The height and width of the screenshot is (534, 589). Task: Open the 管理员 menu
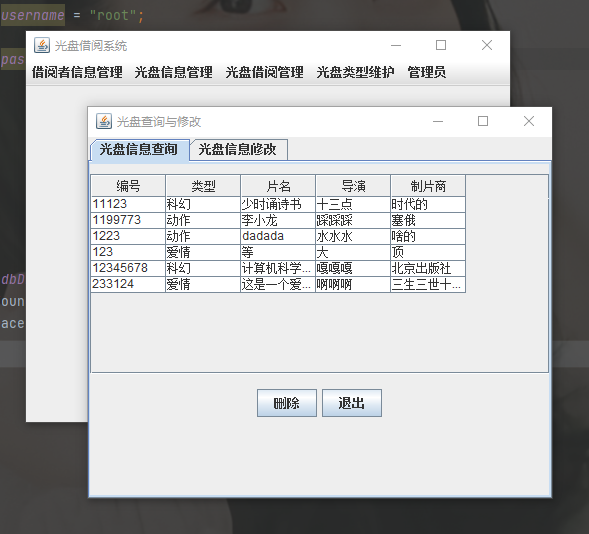click(427, 72)
